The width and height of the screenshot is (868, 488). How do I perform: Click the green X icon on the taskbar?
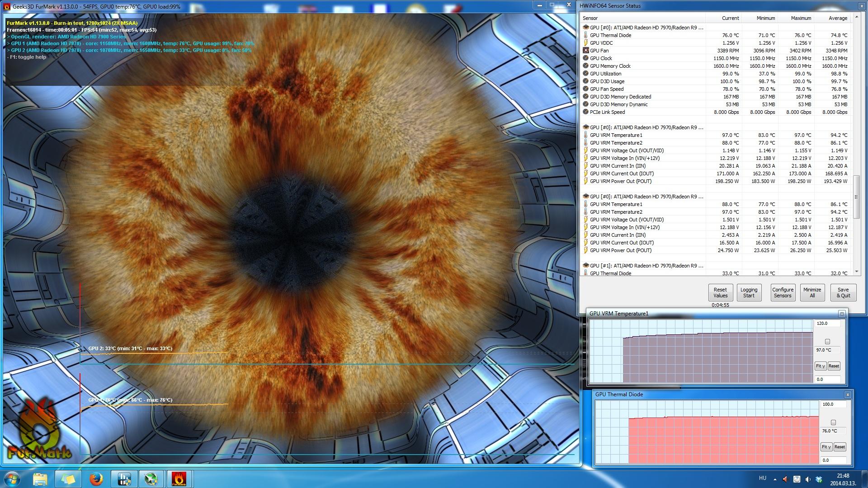point(151,479)
